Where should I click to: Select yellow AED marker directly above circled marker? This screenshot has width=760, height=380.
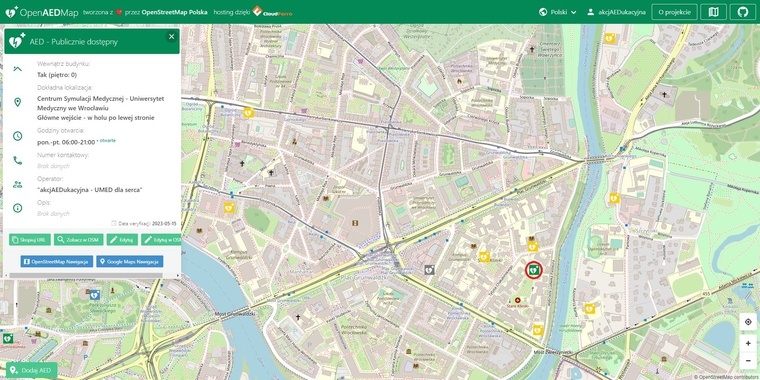point(533,247)
